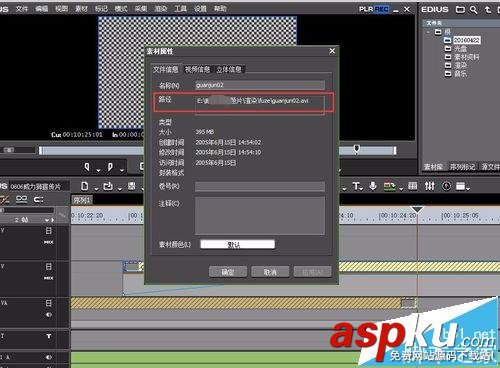Open the 模式 menu
The width and height of the screenshot is (500, 368).
121,9
